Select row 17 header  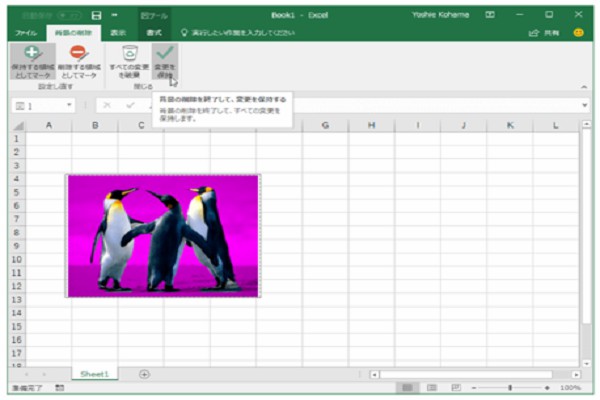(x=16, y=353)
